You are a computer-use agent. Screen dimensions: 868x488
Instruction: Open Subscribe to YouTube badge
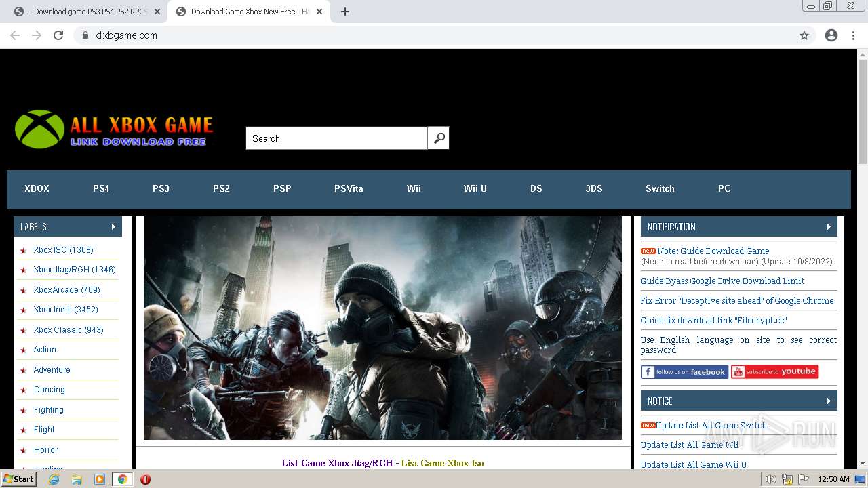click(774, 371)
